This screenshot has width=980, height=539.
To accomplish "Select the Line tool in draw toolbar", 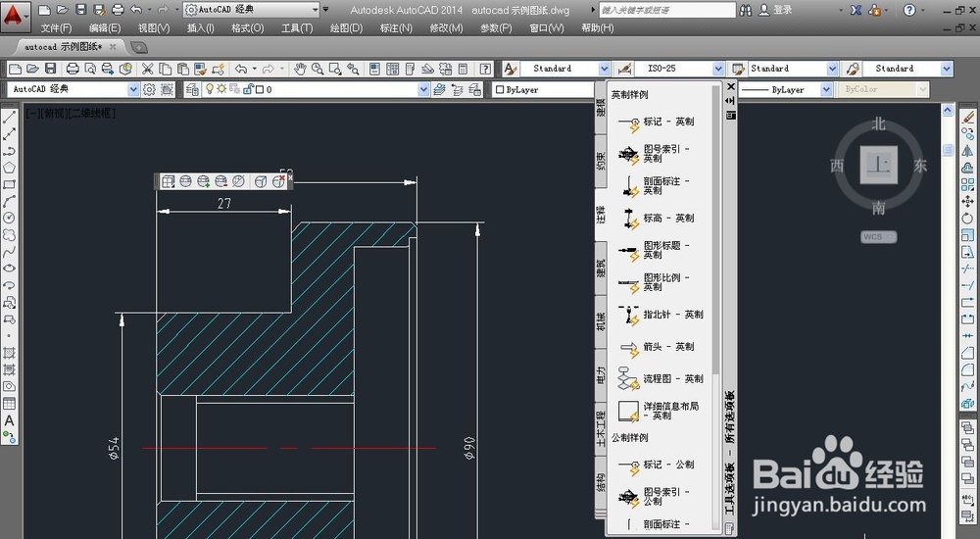I will 10,117.
